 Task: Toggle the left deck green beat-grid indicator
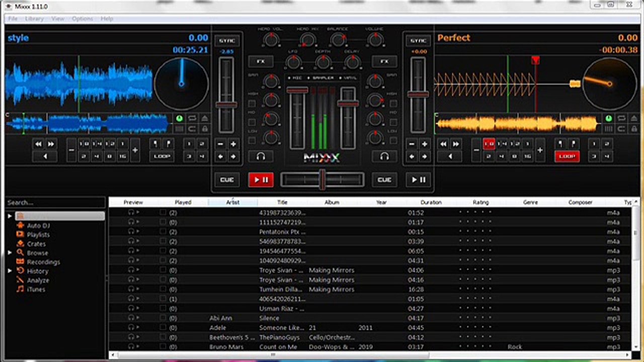[179, 119]
